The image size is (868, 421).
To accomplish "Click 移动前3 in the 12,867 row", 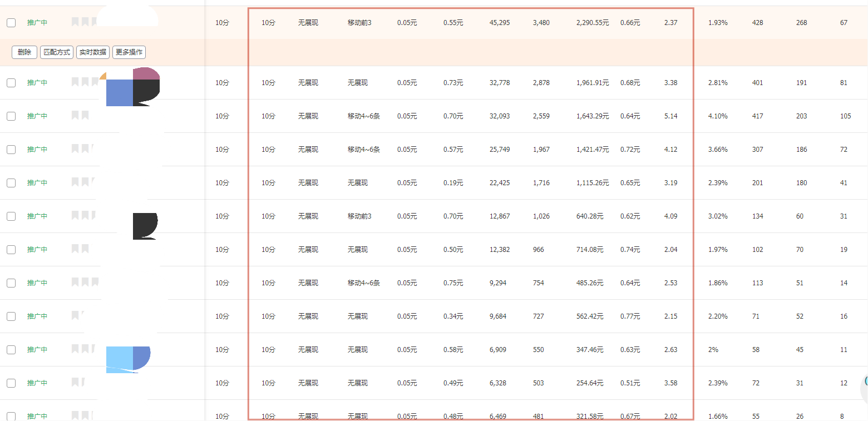I will pos(359,216).
